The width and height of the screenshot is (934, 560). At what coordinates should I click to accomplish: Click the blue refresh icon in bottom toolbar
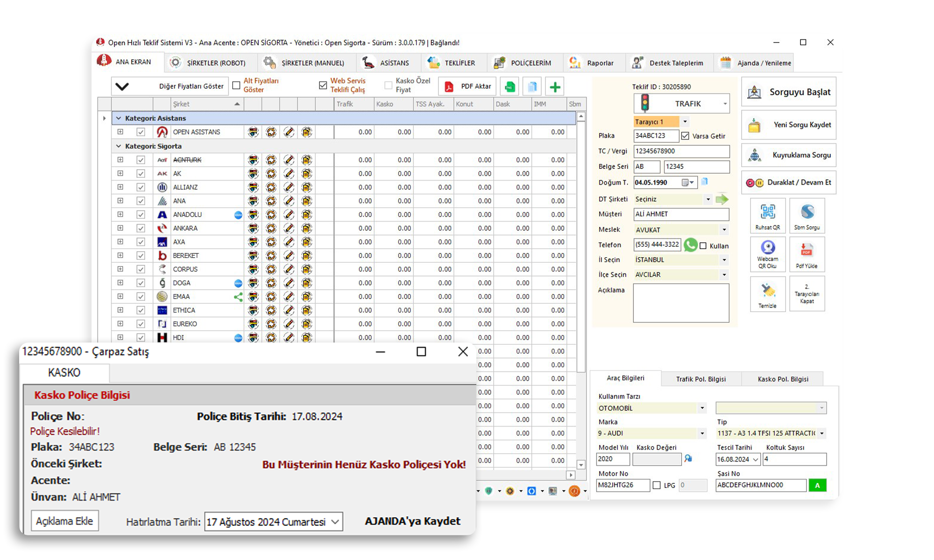click(531, 491)
